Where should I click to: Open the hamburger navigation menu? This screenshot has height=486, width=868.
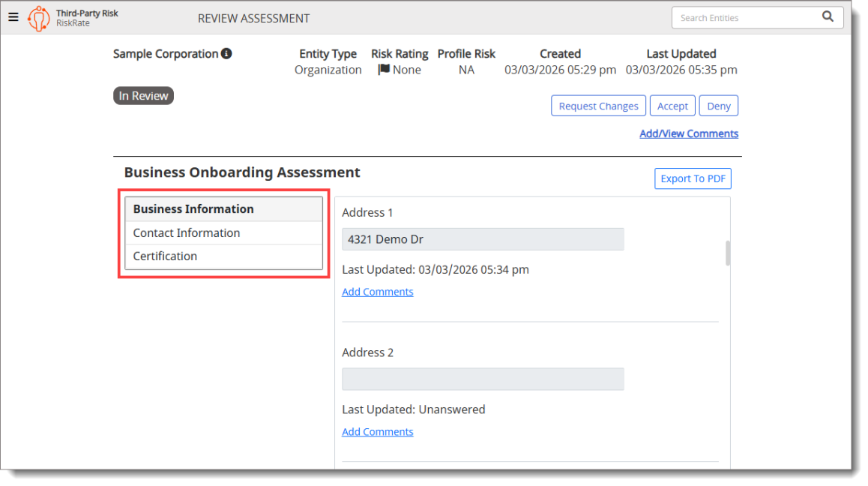[x=13, y=17]
